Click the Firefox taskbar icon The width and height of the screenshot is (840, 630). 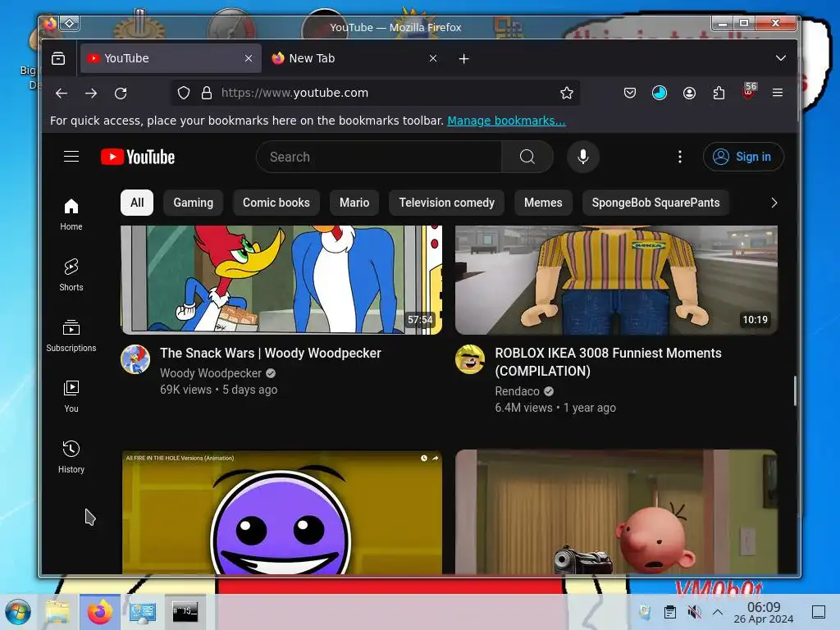[x=100, y=612]
